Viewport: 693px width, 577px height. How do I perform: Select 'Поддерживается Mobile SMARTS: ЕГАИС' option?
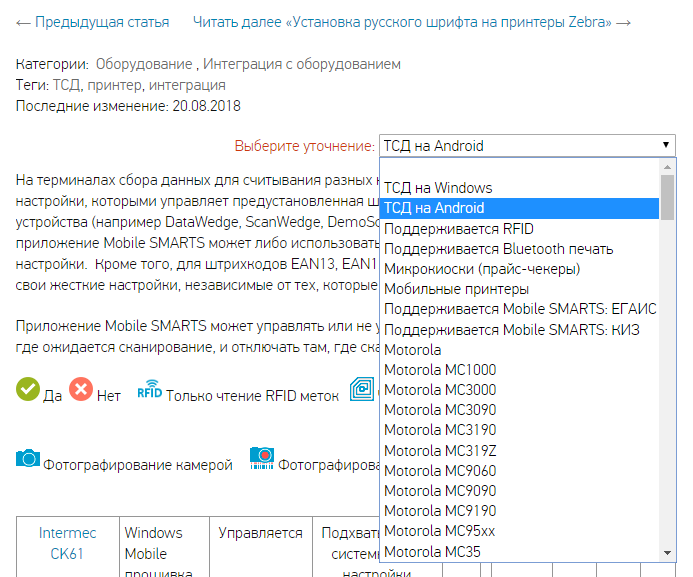(519, 309)
